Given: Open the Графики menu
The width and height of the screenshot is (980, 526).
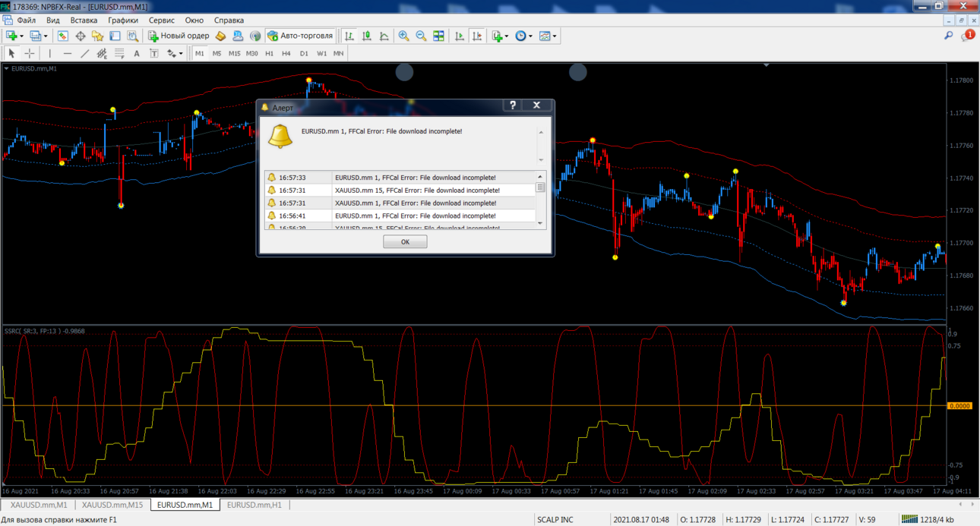Looking at the screenshot, I should (123, 20).
